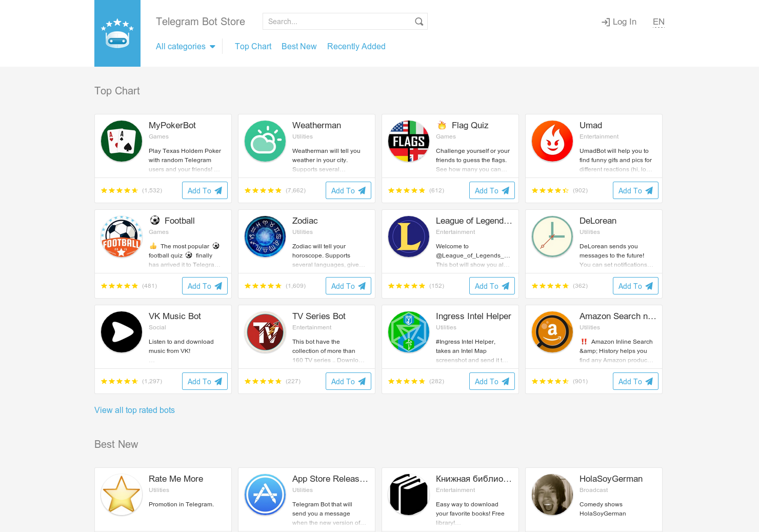Click the search magnifier icon
The height and width of the screenshot is (532, 759).
tap(418, 21)
